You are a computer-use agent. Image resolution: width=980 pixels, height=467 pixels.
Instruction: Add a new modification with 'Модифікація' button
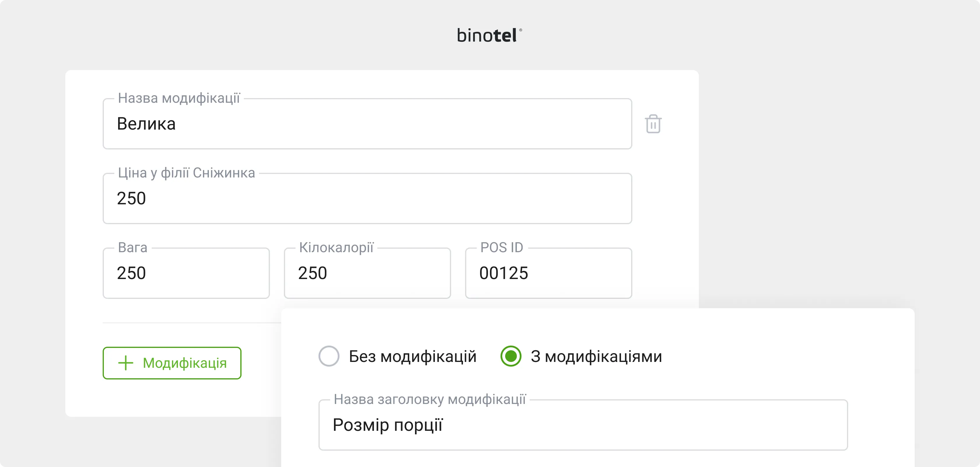click(172, 363)
